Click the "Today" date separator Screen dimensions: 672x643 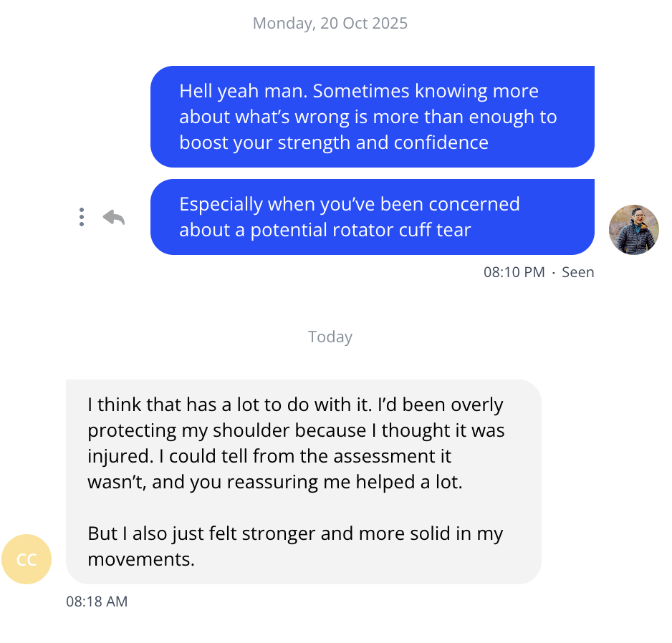coord(330,337)
